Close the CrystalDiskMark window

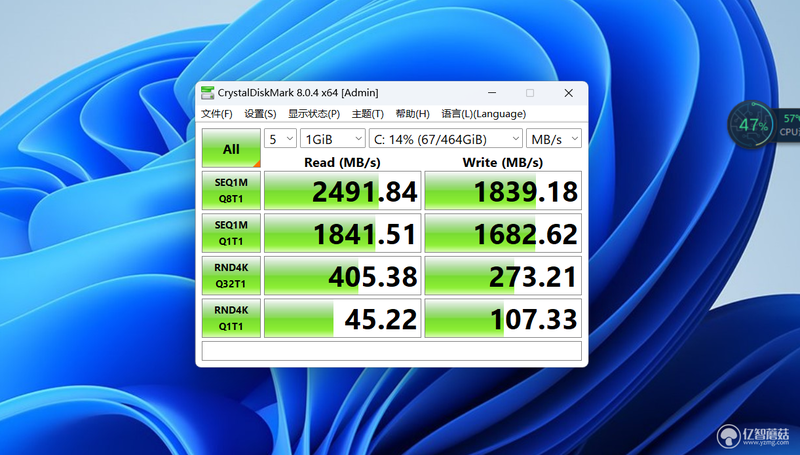coord(568,93)
